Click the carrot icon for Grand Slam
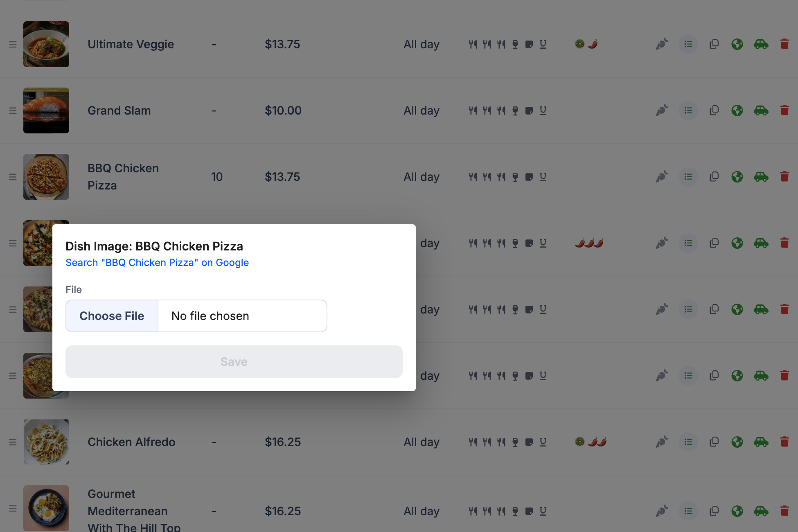The image size is (798, 532). [x=662, y=110]
